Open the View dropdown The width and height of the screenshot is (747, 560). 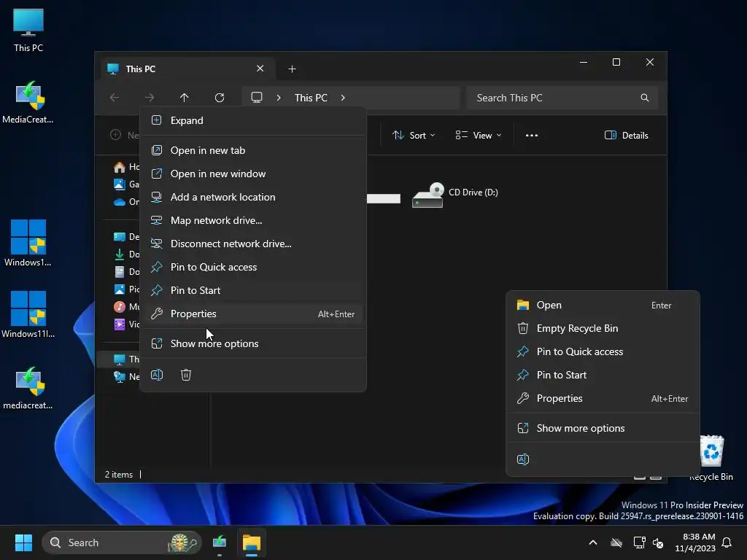(479, 136)
